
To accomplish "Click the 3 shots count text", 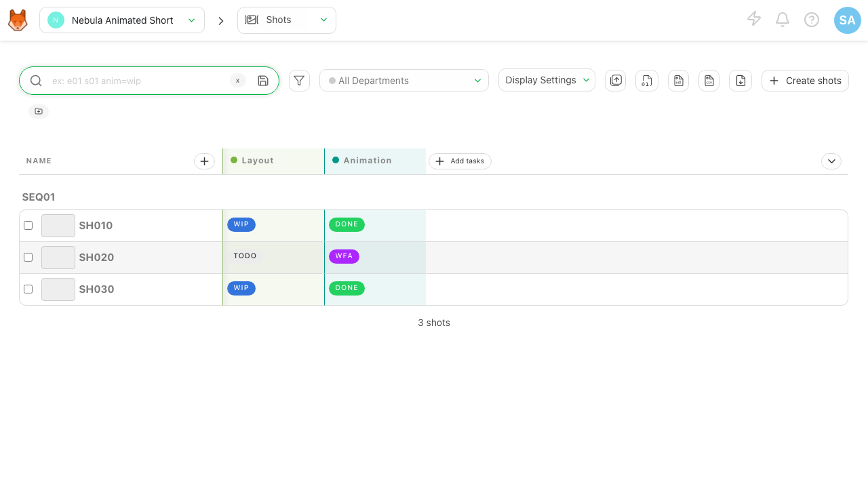I will [434, 323].
